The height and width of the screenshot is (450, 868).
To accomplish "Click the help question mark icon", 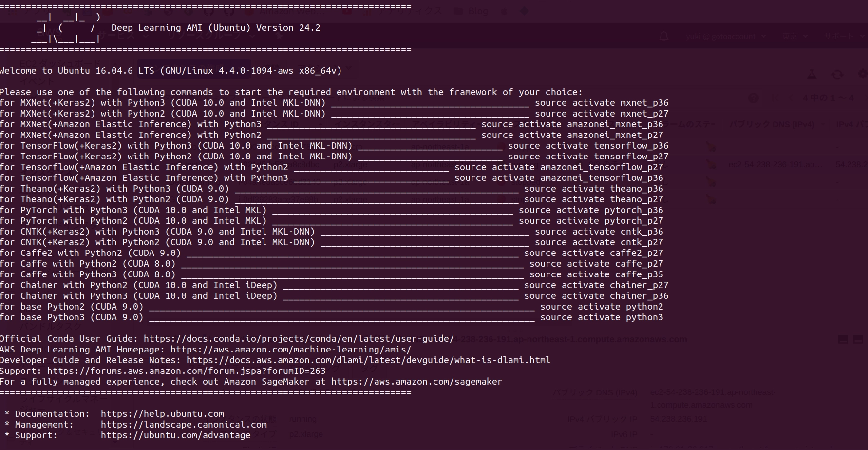I will [x=754, y=98].
